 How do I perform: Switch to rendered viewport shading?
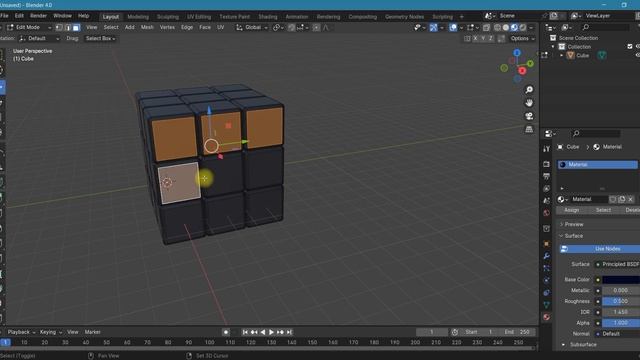pos(523,27)
